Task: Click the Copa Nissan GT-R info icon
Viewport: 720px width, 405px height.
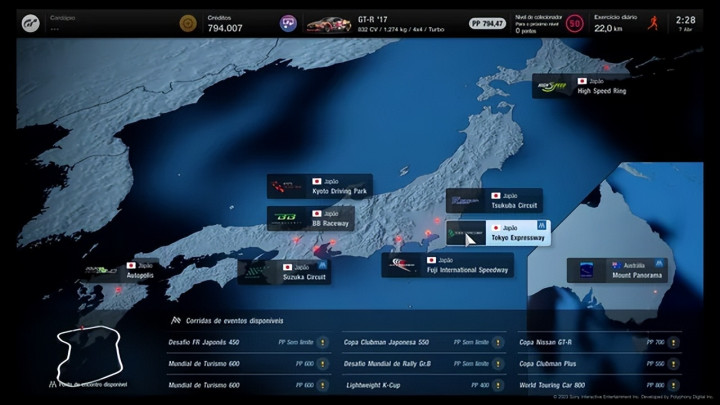Action: point(673,342)
